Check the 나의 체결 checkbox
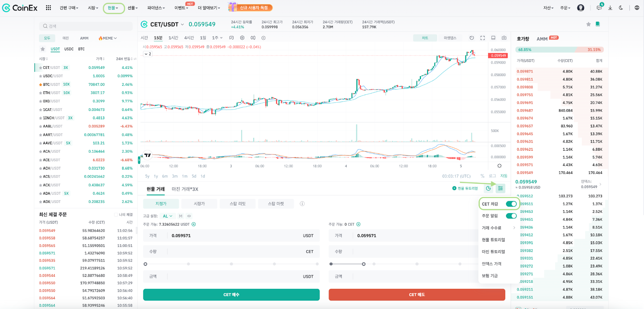Screen dimensions: 644x309 (116, 215)
